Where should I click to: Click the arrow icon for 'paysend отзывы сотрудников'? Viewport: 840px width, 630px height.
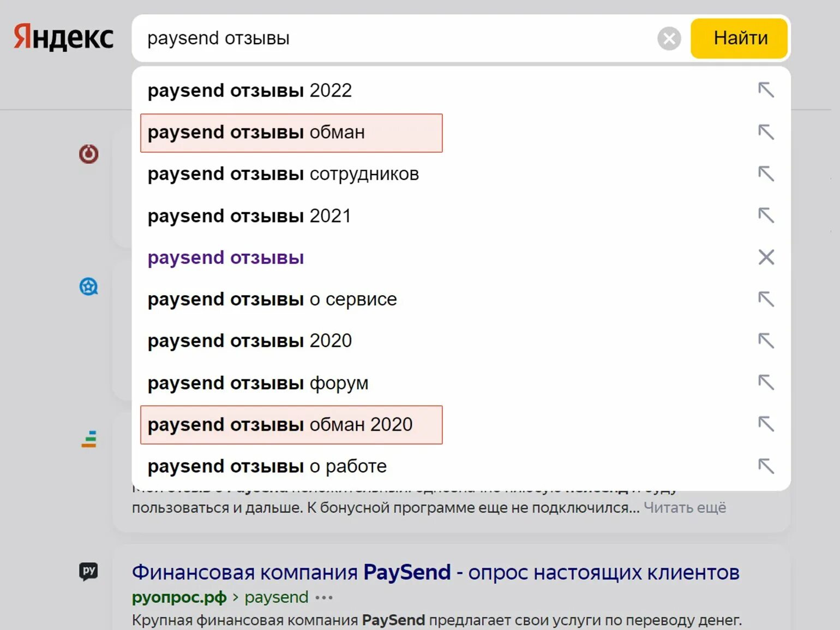pos(766,174)
